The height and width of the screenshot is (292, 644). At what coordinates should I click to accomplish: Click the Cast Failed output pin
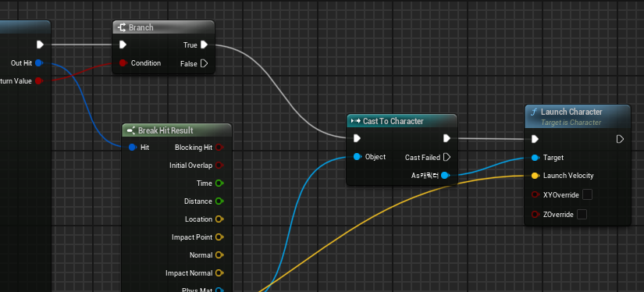[447, 157]
